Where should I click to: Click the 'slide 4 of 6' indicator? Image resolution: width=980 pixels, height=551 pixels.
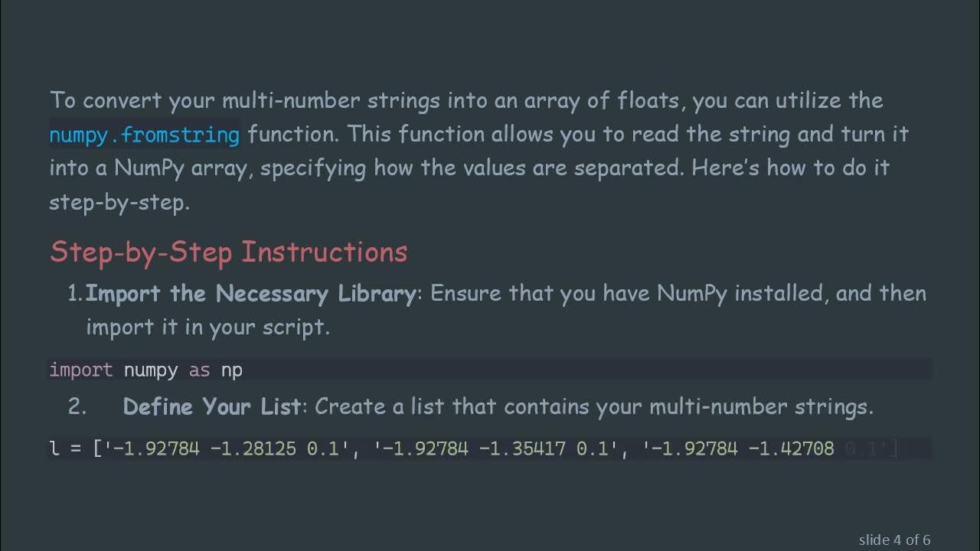click(x=893, y=540)
